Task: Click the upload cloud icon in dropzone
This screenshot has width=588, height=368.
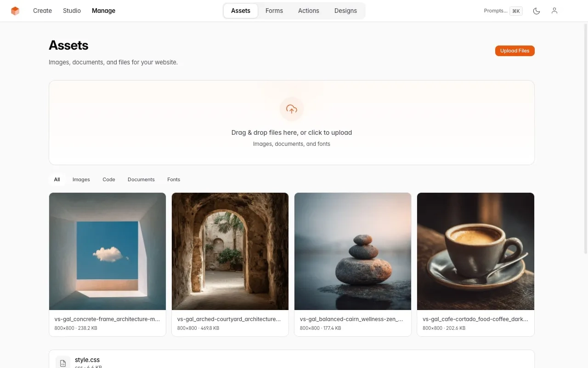Action: point(292,109)
